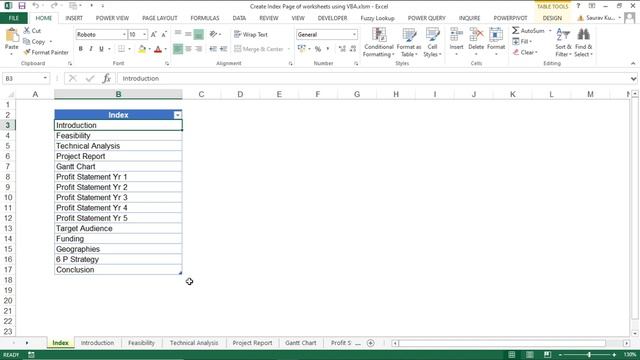Select the Technical Analysis cell

[118, 146]
